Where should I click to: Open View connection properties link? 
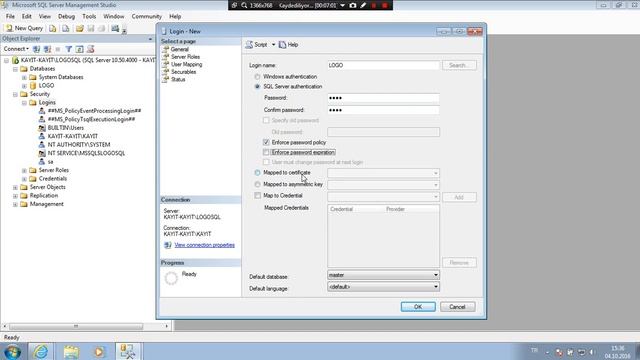coord(204,245)
